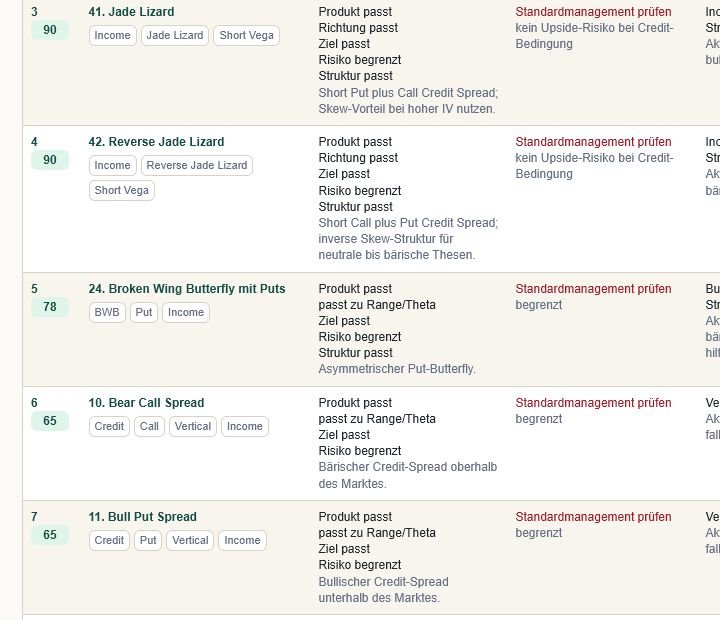Select the Reverse Jade Lizard tag chip
The width and height of the screenshot is (720, 620).
coord(197,165)
